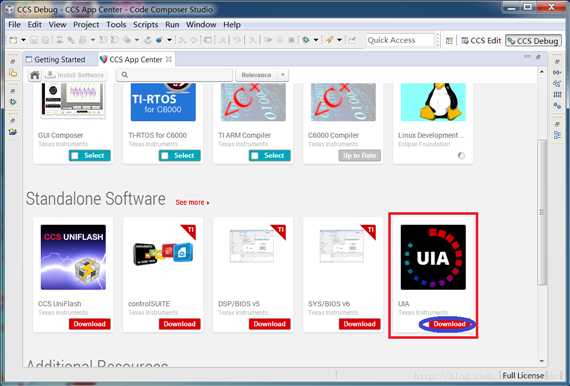The image size is (570, 386).
Task: Download CCS UniFlash
Action: pyautogui.click(x=90, y=324)
